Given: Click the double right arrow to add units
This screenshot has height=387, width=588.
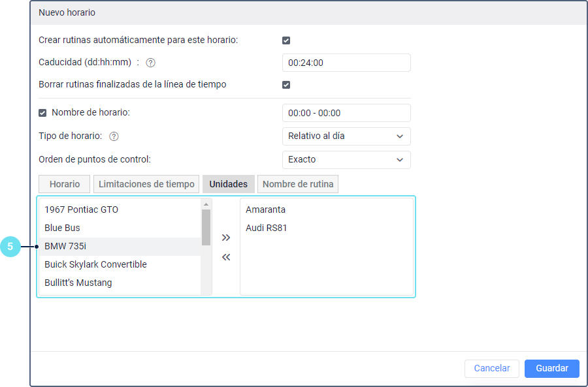Looking at the screenshot, I should (226, 238).
